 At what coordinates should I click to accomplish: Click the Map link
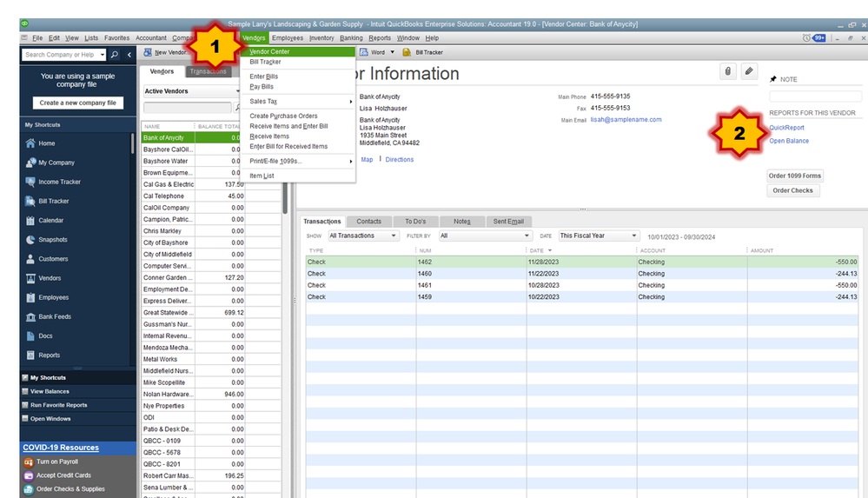[x=367, y=160]
